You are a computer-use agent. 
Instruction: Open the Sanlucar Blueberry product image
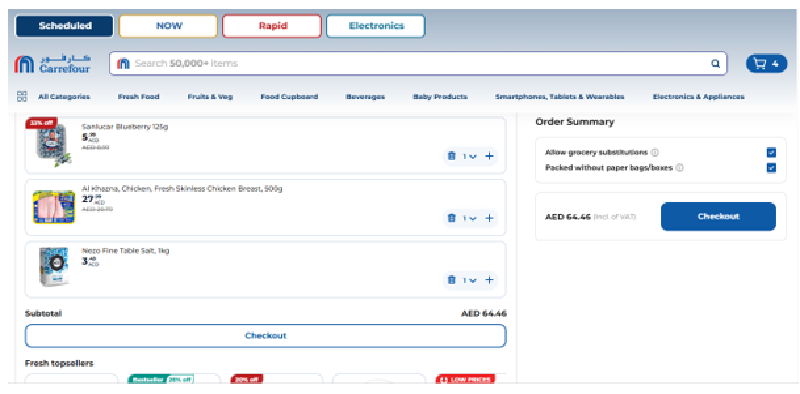(x=53, y=145)
